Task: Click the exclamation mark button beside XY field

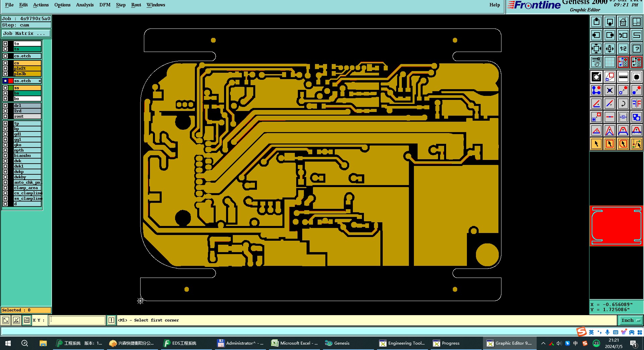Action: [x=111, y=320]
